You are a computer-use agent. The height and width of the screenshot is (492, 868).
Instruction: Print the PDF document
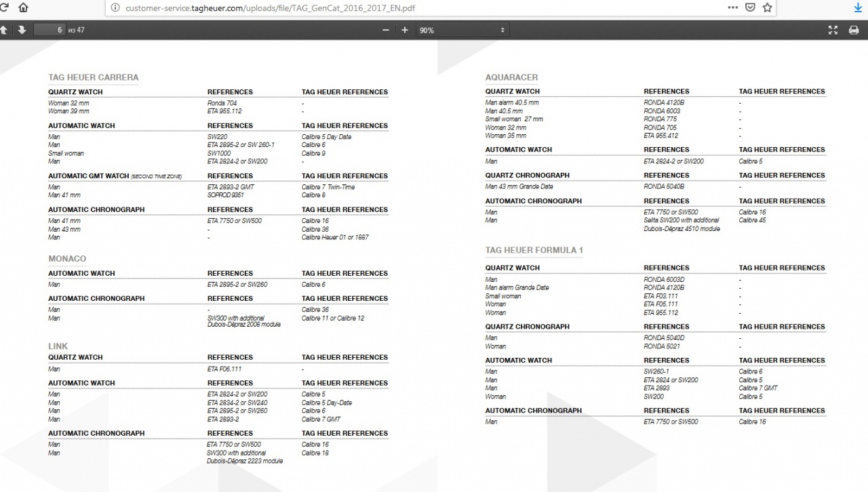(x=854, y=30)
